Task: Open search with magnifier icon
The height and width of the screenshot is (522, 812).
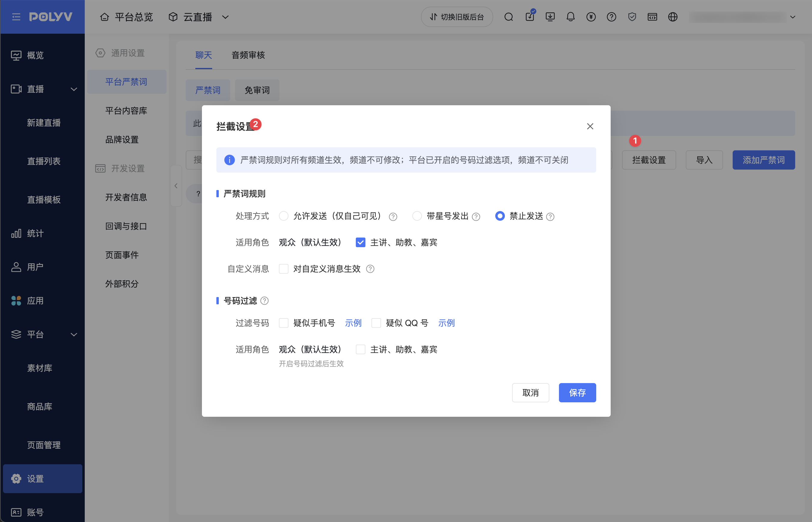Action: point(508,17)
